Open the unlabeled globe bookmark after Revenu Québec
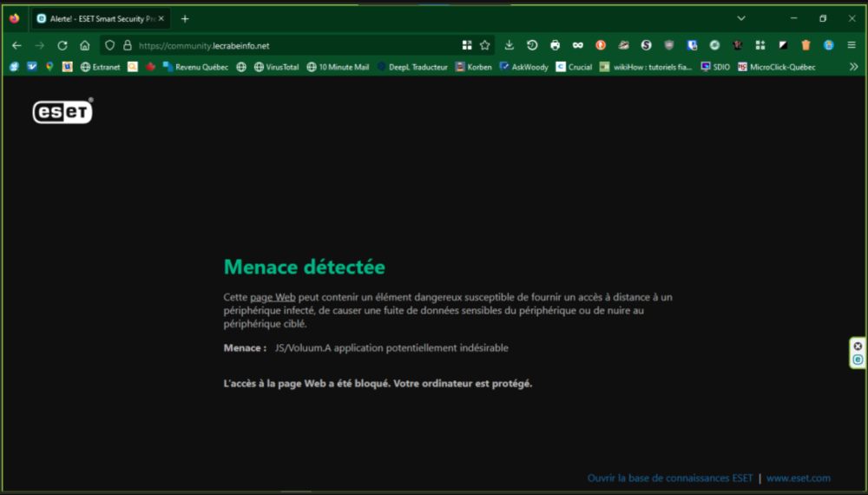This screenshot has width=868, height=495. [x=240, y=67]
